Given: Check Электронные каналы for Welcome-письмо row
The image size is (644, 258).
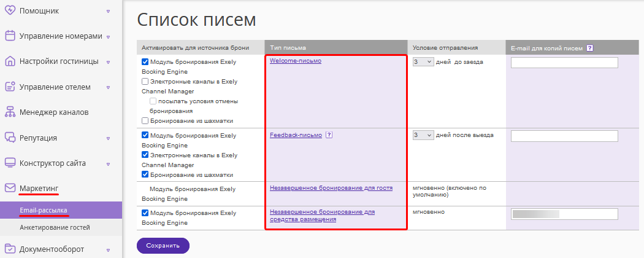Looking at the screenshot, I should (145, 82).
